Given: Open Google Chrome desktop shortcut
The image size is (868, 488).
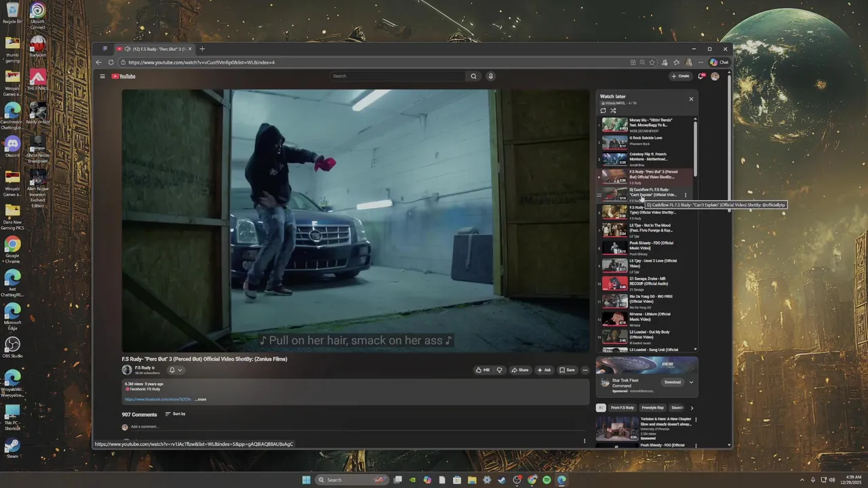Looking at the screenshot, I should tap(12, 249).
